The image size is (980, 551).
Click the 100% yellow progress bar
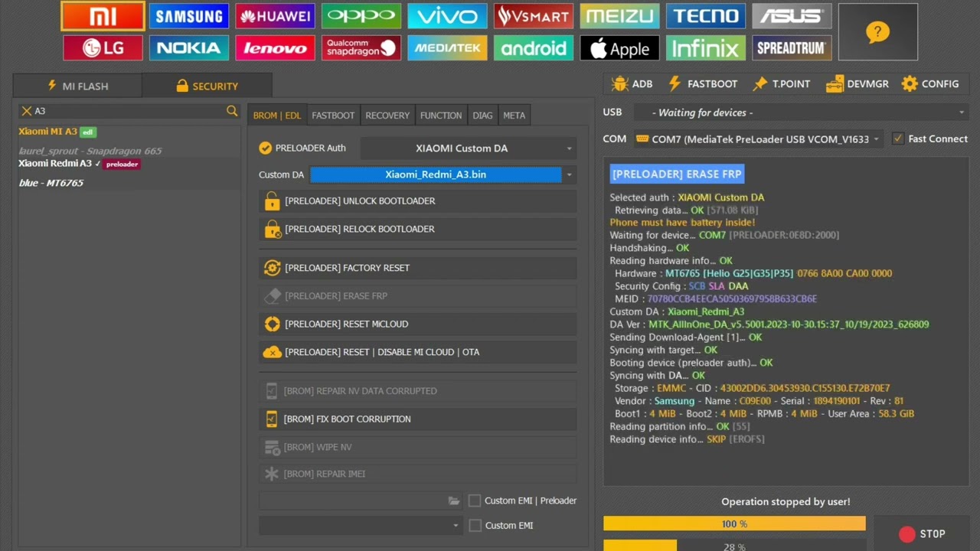pos(734,524)
